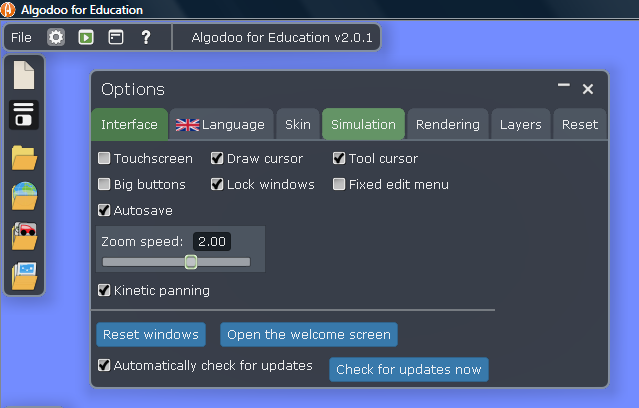The image size is (639, 408).
Task: Enable the Big buttons checkbox
Action: click(104, 184)
